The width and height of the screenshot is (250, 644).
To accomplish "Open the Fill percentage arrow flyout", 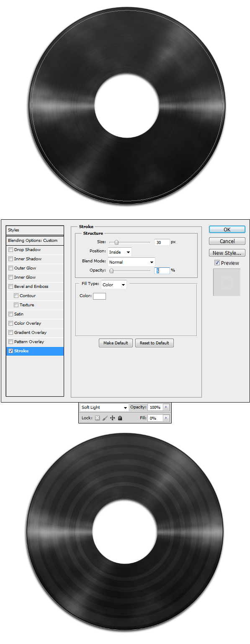I will (166, 418).
